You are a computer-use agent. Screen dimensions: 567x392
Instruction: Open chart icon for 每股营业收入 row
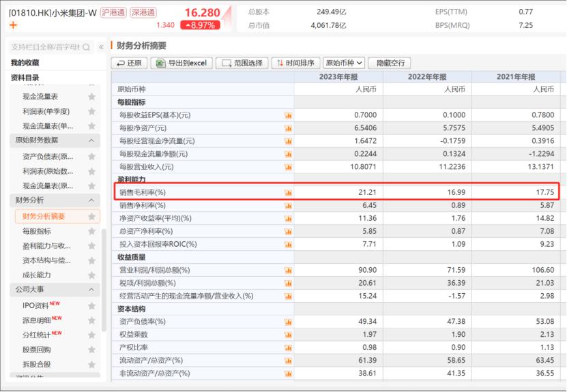pyautogui.click(x=288, y=167)
